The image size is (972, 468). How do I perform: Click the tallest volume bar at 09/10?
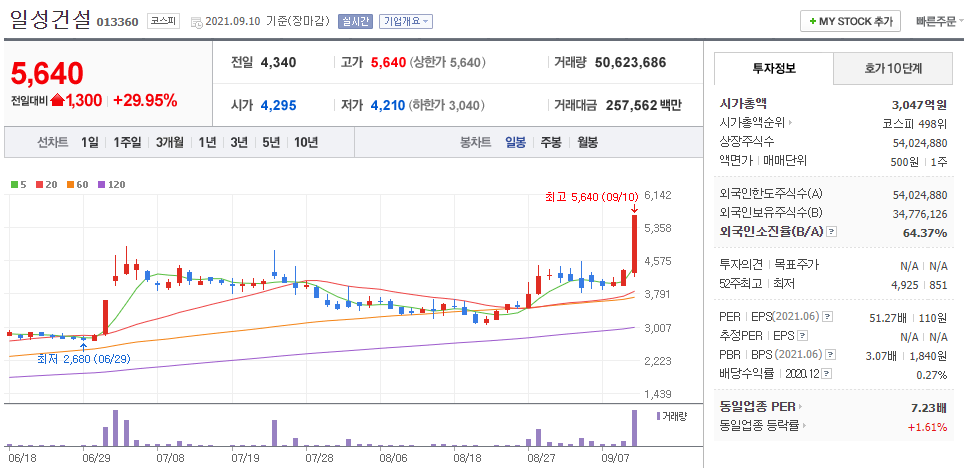(x=634, y=428)
